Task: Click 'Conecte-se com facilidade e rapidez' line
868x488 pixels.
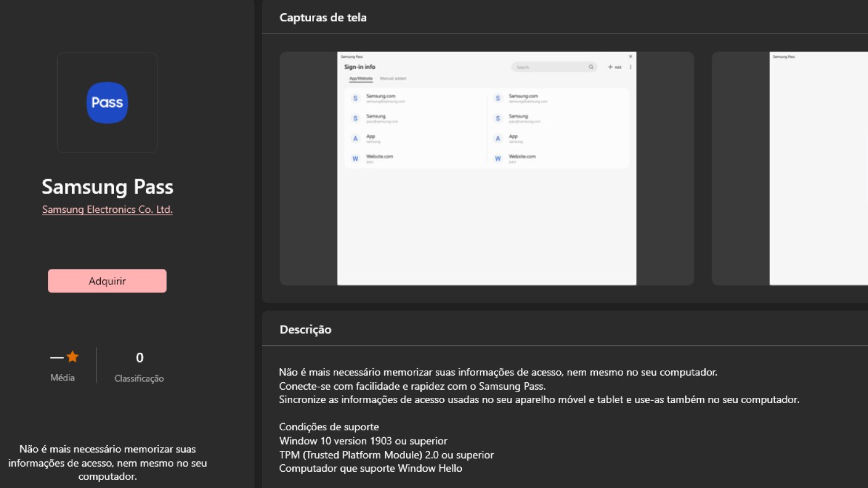Action: [412, 386]
